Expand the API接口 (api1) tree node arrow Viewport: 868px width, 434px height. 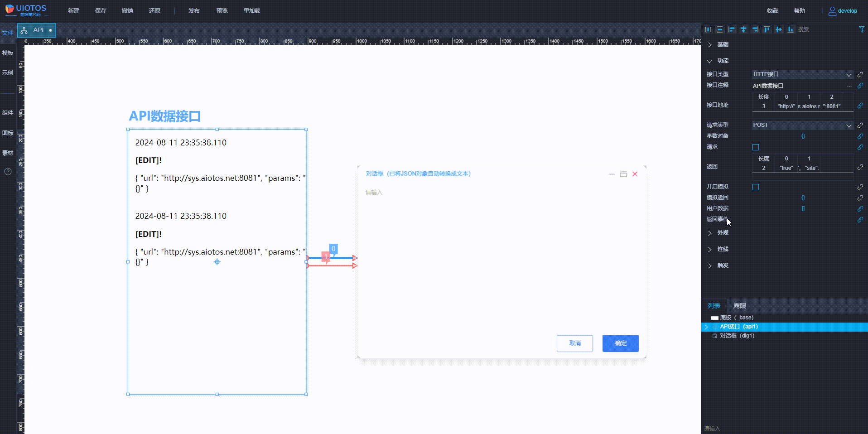706,327
